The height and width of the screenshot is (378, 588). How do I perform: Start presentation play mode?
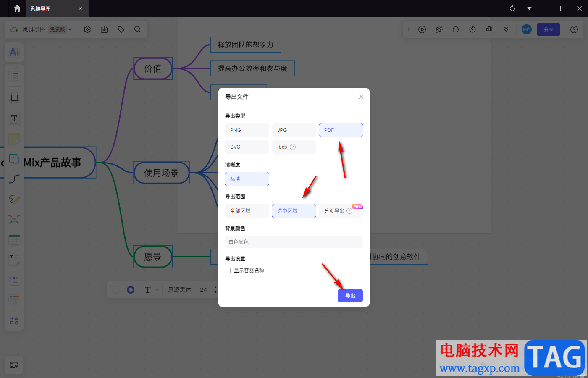[x=422, y=29]
